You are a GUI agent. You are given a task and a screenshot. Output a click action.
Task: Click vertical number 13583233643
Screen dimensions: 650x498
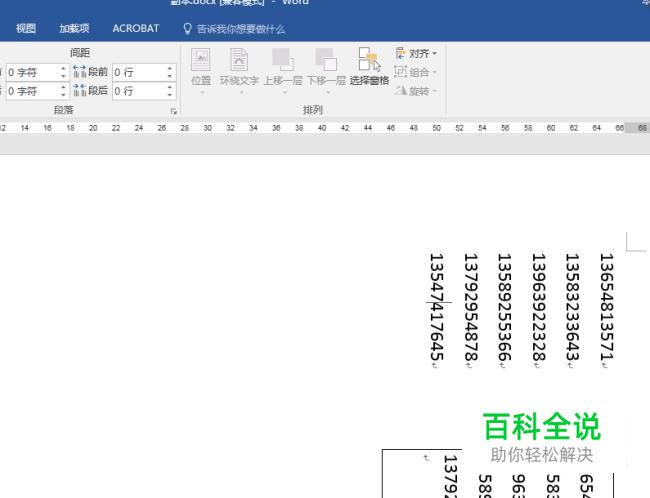[x=572, y=307]
